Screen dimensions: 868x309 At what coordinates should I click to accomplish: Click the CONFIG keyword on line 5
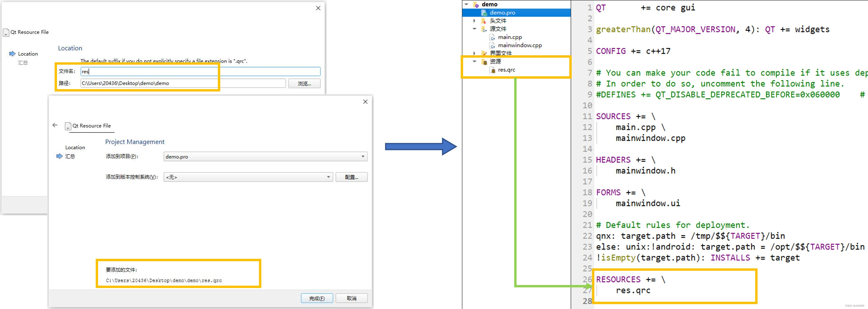[x=611, y=51]
